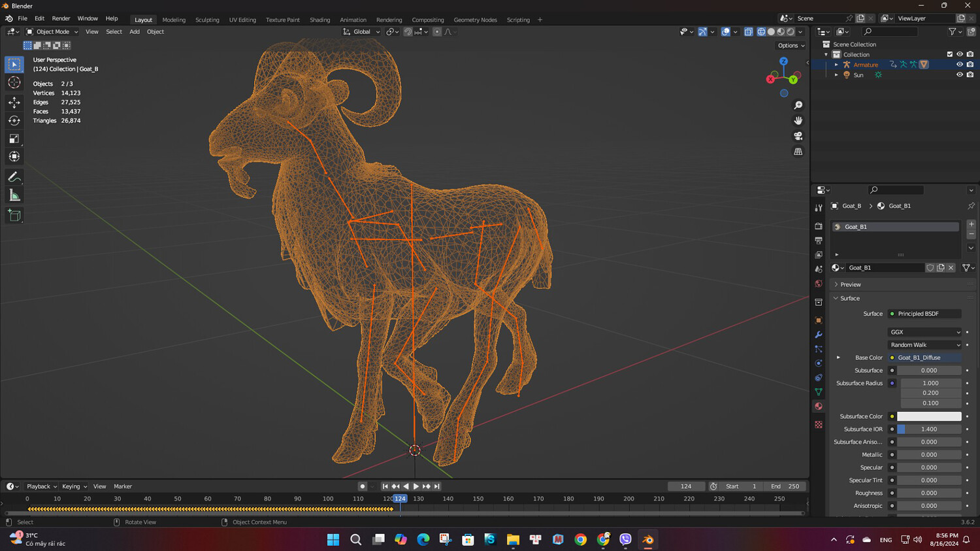Switch to Rendered viewport shading
This screenshot has height=551, width=980.
[791, 31]
